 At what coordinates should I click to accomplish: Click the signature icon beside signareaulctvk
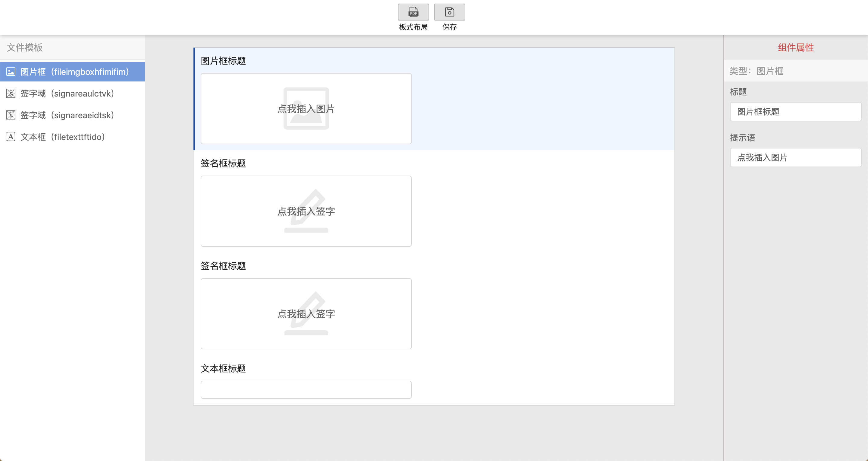[x=11, y=94]
